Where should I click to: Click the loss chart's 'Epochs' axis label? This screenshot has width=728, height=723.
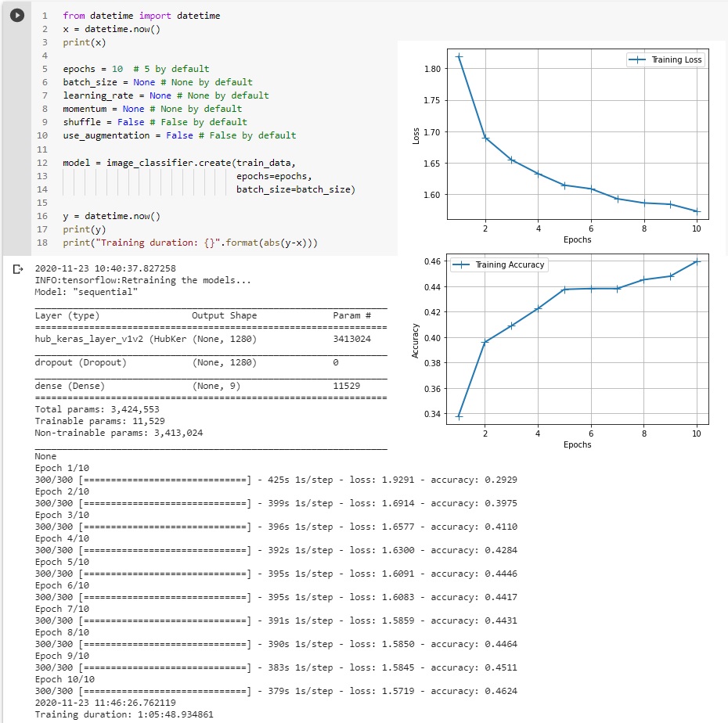(x=577, y=240)
